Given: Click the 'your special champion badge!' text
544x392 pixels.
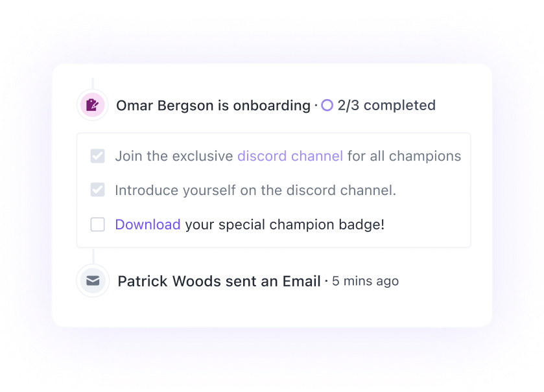Looking at the screenshot, I should [285, 225].
